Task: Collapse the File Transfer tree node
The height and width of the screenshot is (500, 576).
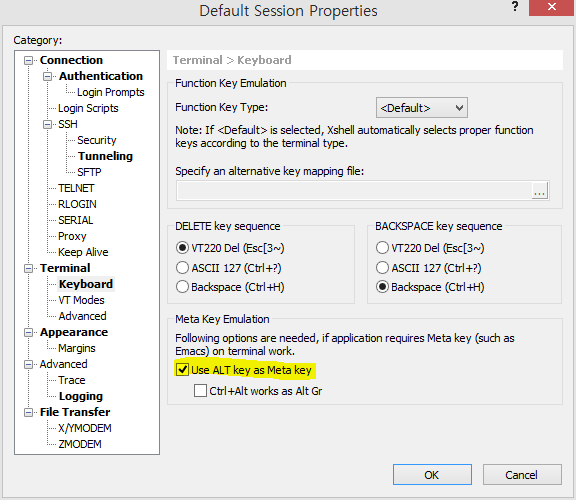Action: pyautogui.click(x=28, y=413)
